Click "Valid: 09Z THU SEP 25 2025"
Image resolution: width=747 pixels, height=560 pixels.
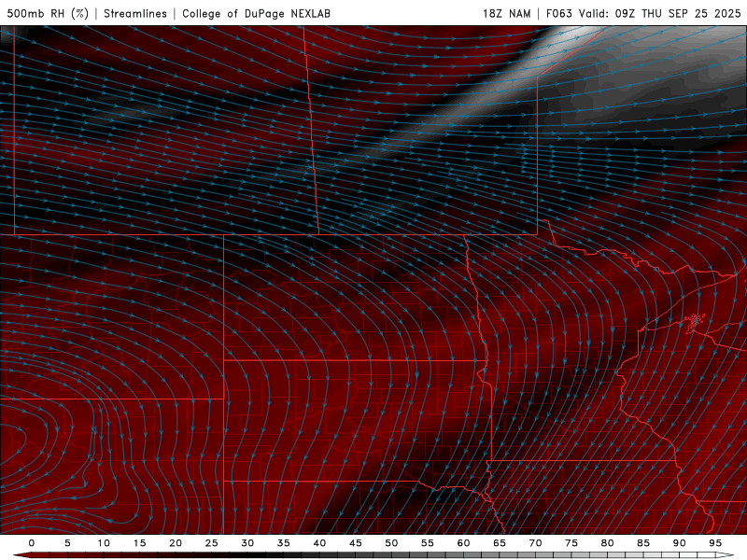point(660,13)
